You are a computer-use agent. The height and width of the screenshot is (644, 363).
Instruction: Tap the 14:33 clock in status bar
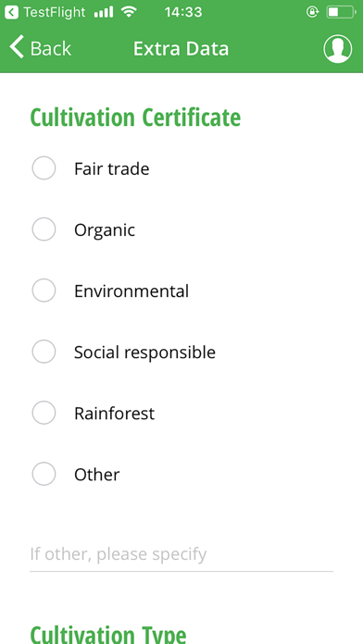(183, 12)
